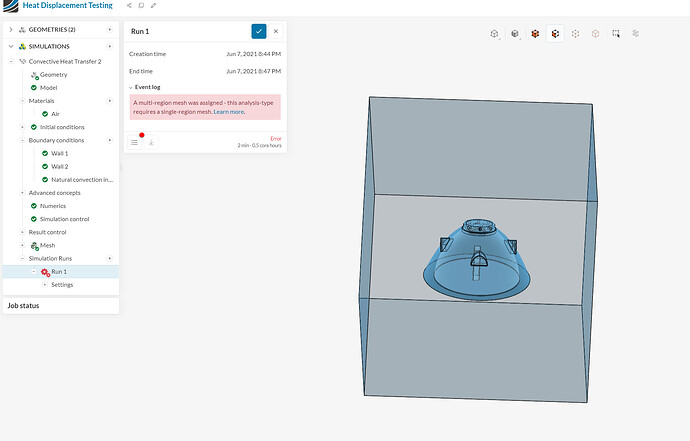690x441 pixels.
Task: Activate node selection mode icon
Action: [x=595, y=33]
